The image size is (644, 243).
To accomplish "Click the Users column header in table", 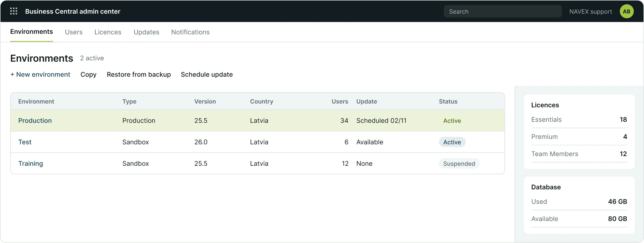I will point(340,101).
